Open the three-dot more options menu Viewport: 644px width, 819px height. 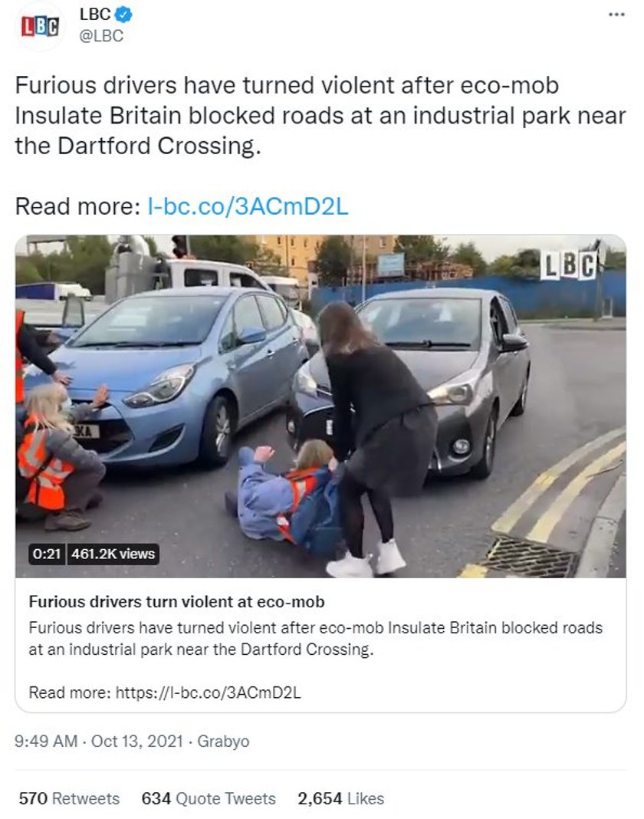(616, 15)
